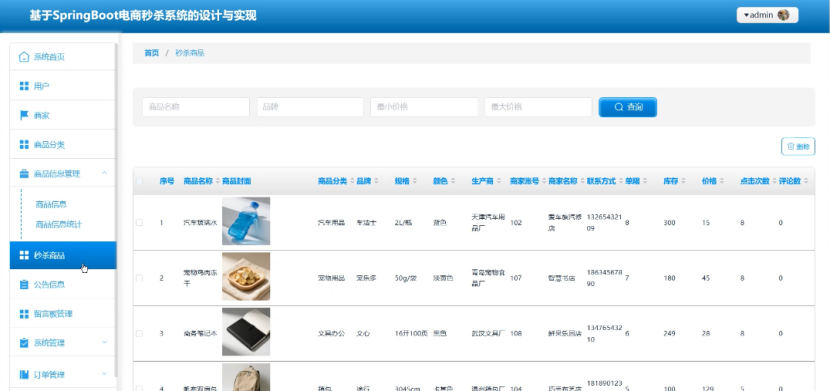The width and height of the screenshot is (830, 391).
Task: Click phone number 13265432109
Action: click(x=604, y=223)
